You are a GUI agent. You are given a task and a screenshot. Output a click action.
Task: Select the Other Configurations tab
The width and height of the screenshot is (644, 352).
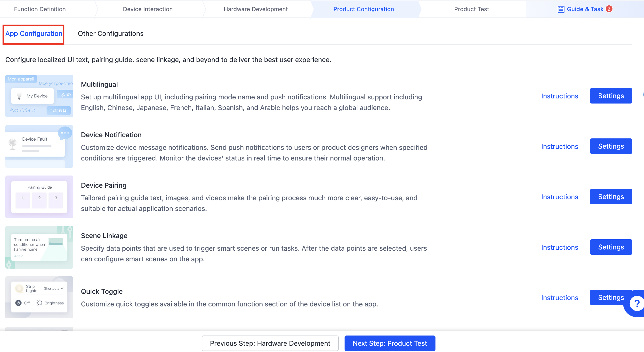pos(111,34)
